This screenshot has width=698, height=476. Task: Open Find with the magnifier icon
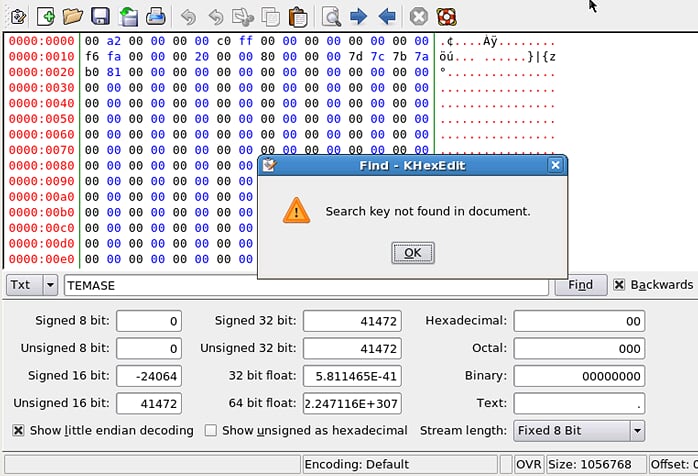[331, 17]
